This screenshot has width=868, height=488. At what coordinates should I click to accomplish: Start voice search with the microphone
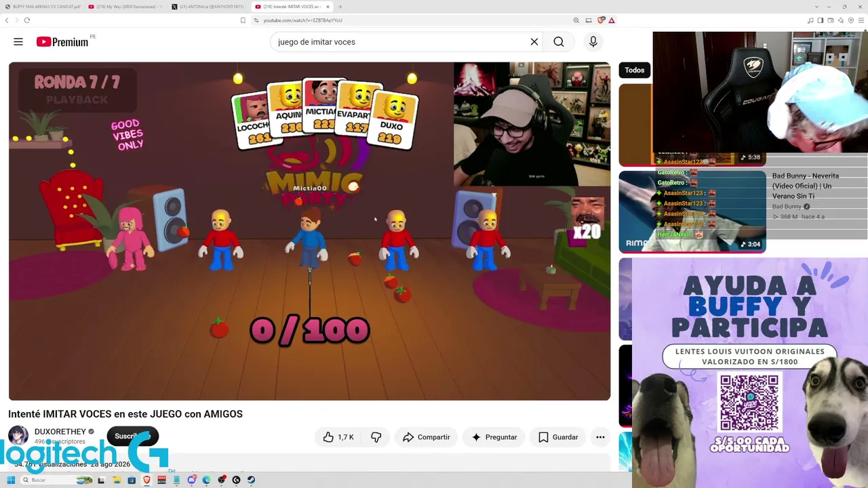click(593, 42)
